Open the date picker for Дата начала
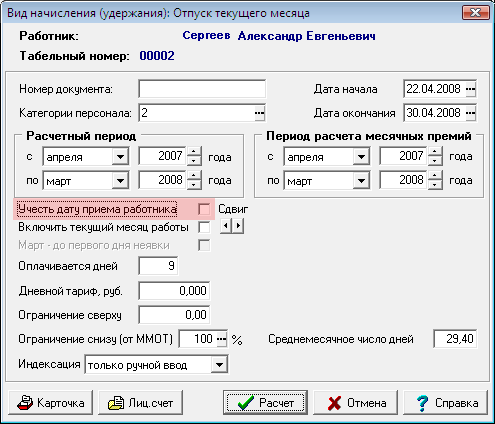Image resolution: width=495 pixels, height=424 pixels. [470, 89]
